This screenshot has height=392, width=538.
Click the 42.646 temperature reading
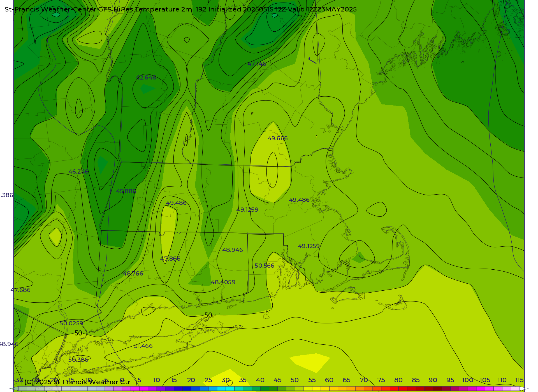(146, 78)
